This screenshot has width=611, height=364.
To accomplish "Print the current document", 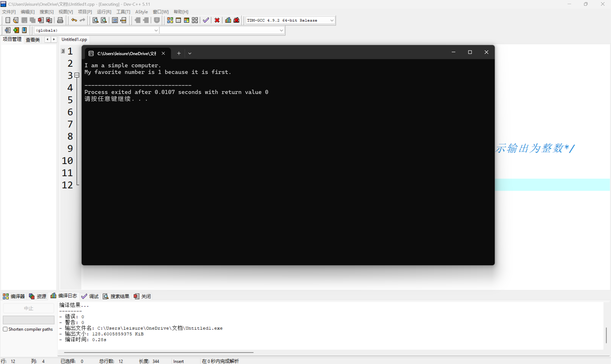I will [x=60, y=20].
